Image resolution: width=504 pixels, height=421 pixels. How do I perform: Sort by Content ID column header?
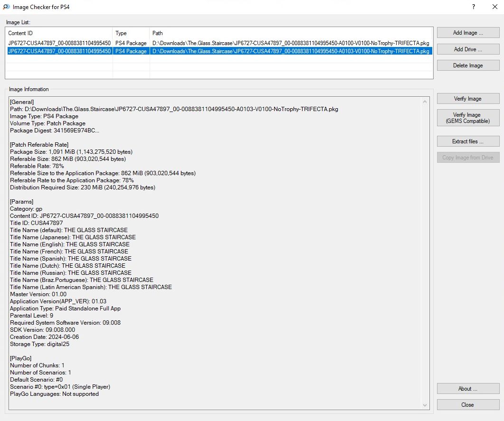(59, 33)
